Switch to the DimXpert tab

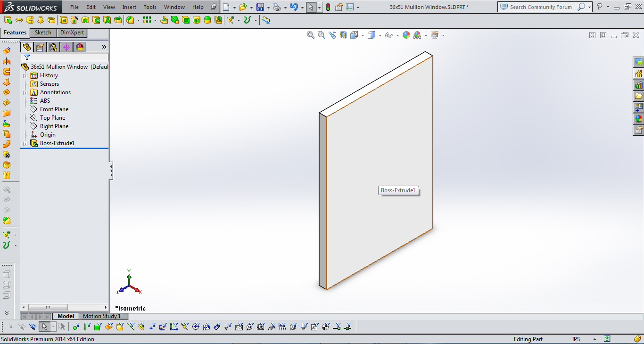(72, 33)
